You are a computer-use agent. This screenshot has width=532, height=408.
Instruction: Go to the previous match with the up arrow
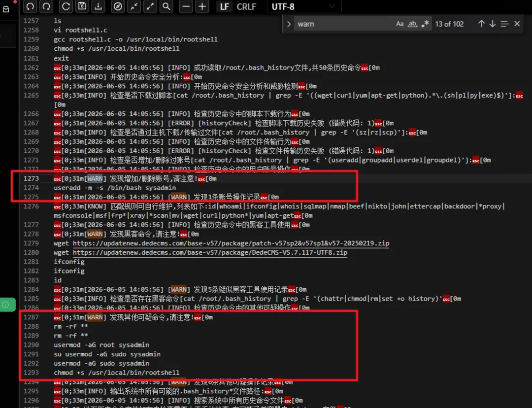click(481, 24)
